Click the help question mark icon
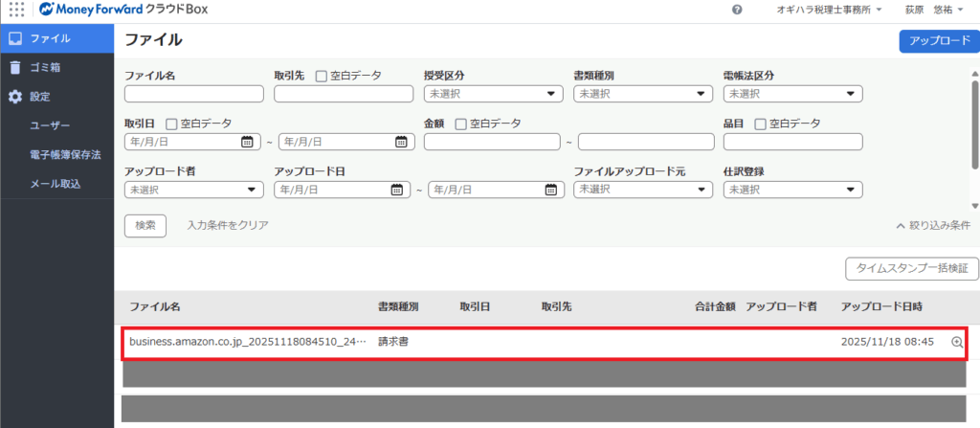 pos(737,10)
